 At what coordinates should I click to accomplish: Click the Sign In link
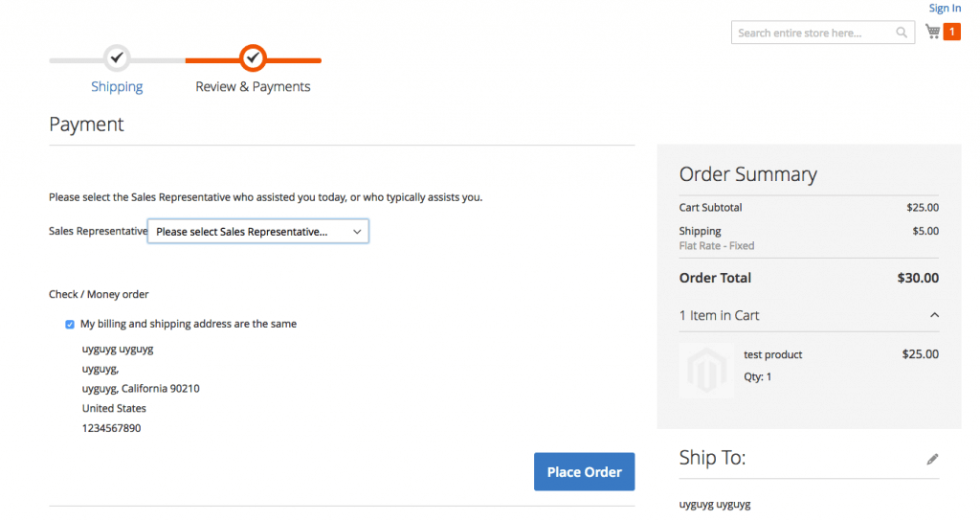pyautogui.click(x=945, y=9)
